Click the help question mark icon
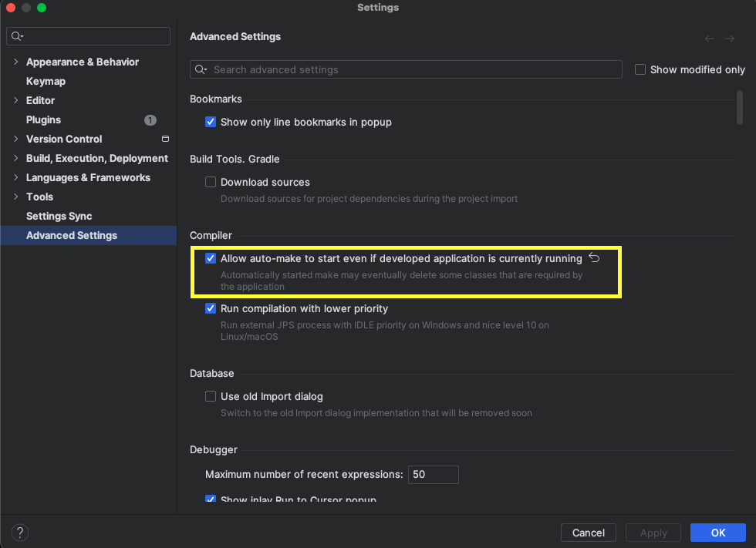 (19, 532)
